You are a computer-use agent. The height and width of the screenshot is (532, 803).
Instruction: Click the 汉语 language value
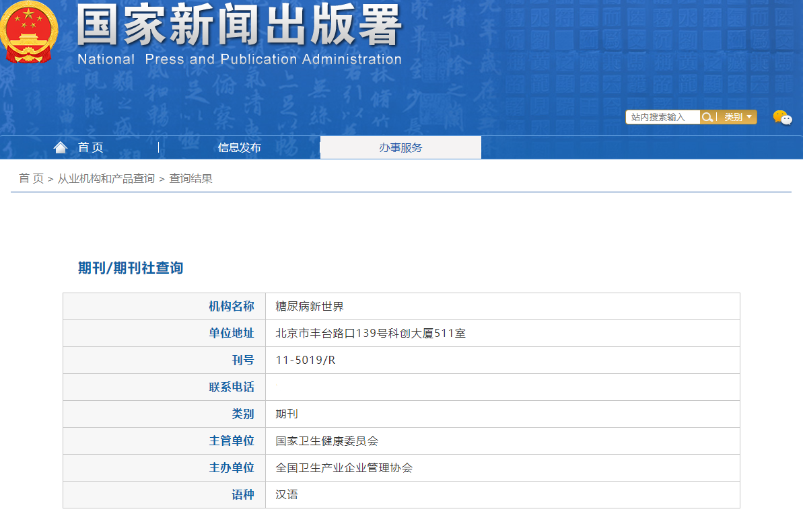(x=287, y=495)
